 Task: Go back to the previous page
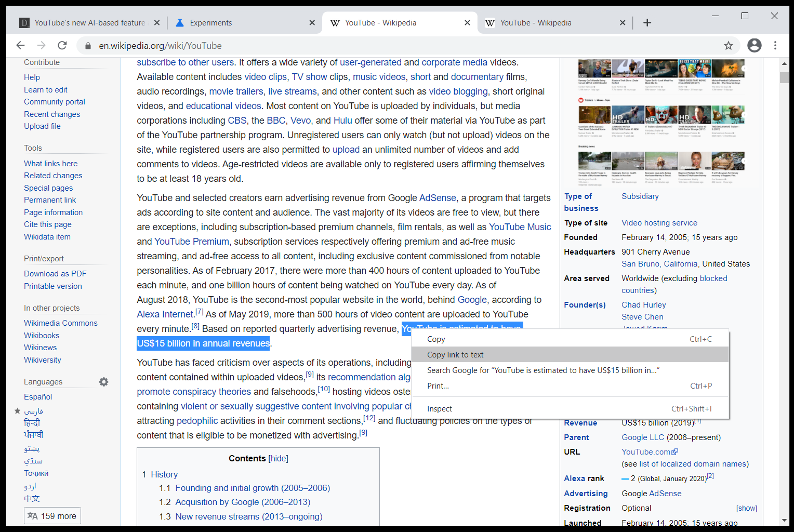[x=21, y=46]
